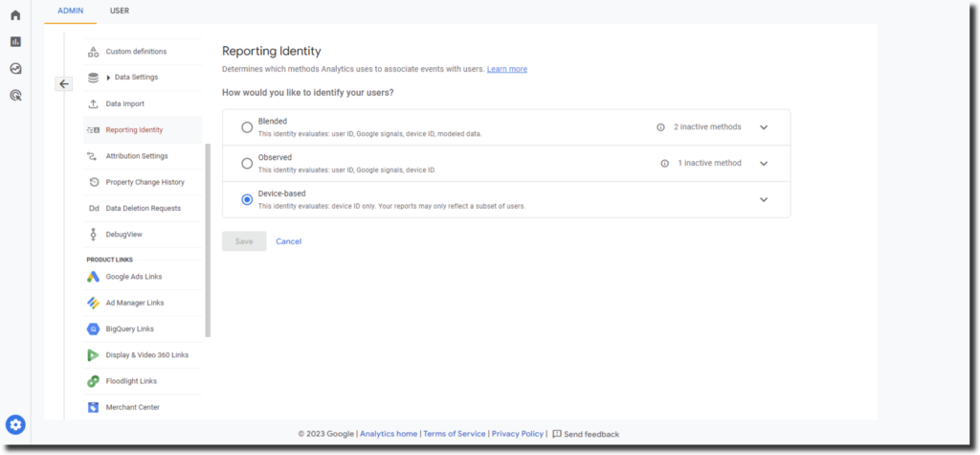Click the Admin gear icon
The image size is (980, 455).
16,424
